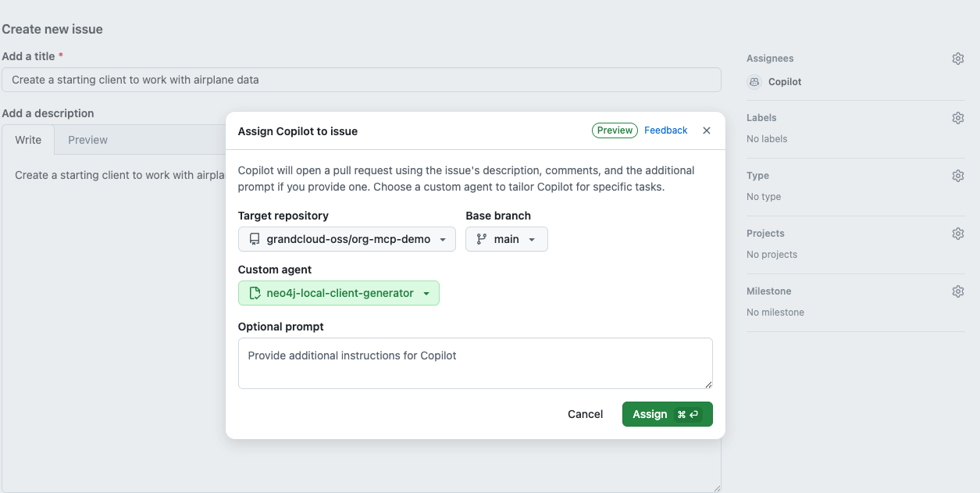
Task: Cancel assigning Copilot
Action: point(585,414)
